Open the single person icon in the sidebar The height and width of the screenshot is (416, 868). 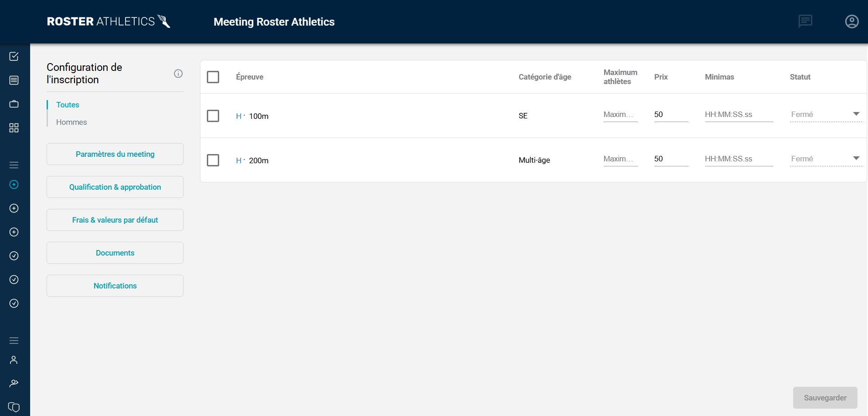[x=14, y=360]
